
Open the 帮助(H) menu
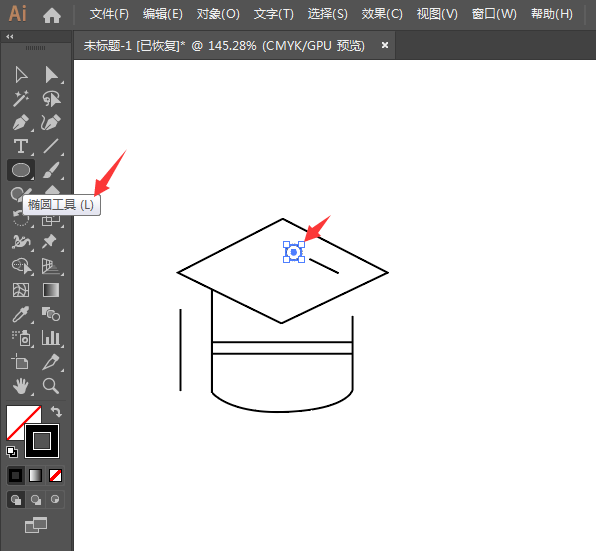[552, 14]
